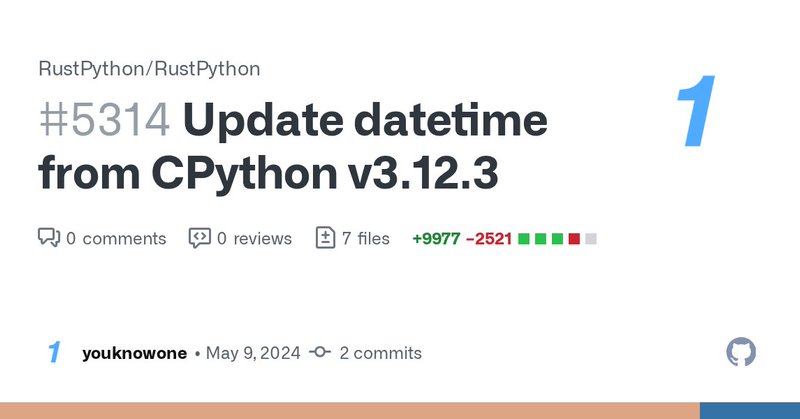Click the orange language bar segment
Screen dimensions: 800x419
[350, 410]
